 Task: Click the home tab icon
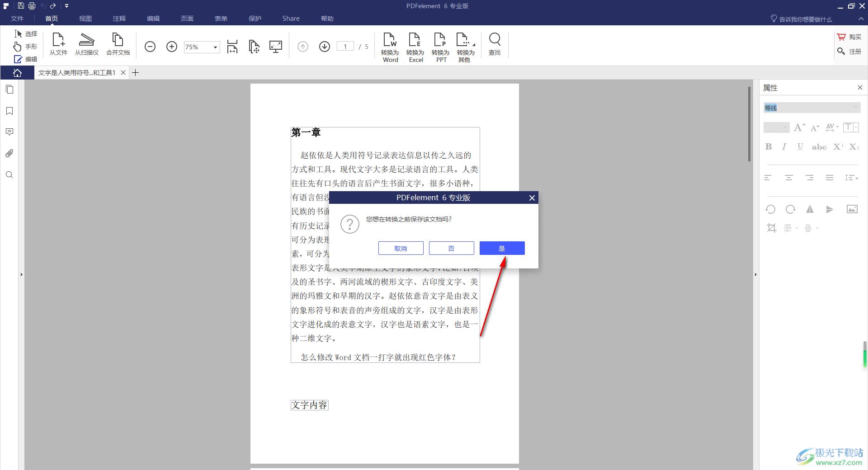(17, 73)
